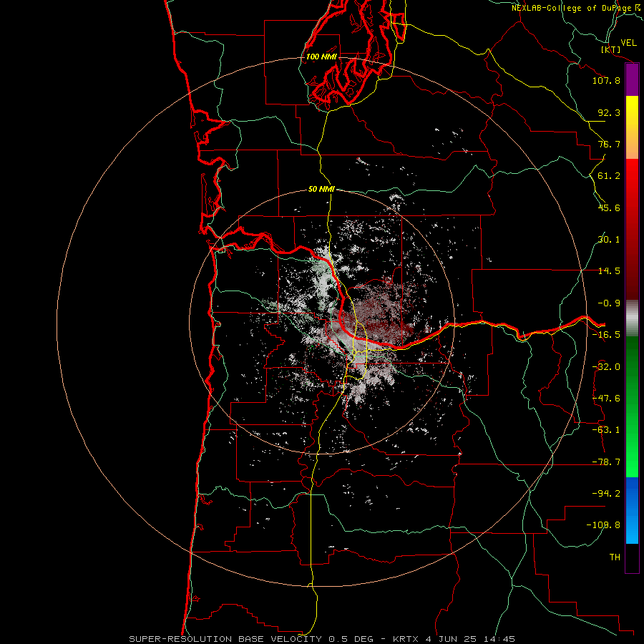The width and height of the screenshot is (644, 644).
Task: Click the -94.2 value on velocity scale
Action: point(606,494)
